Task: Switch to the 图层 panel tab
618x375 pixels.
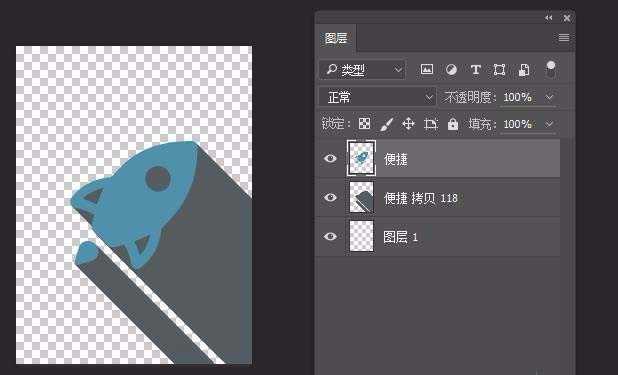Action: coord(336,38)
